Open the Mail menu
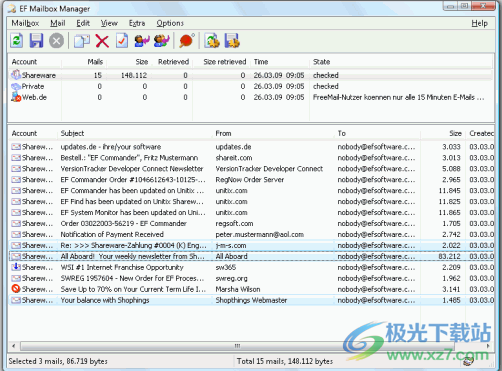502x371 pixels. [58, 23]
